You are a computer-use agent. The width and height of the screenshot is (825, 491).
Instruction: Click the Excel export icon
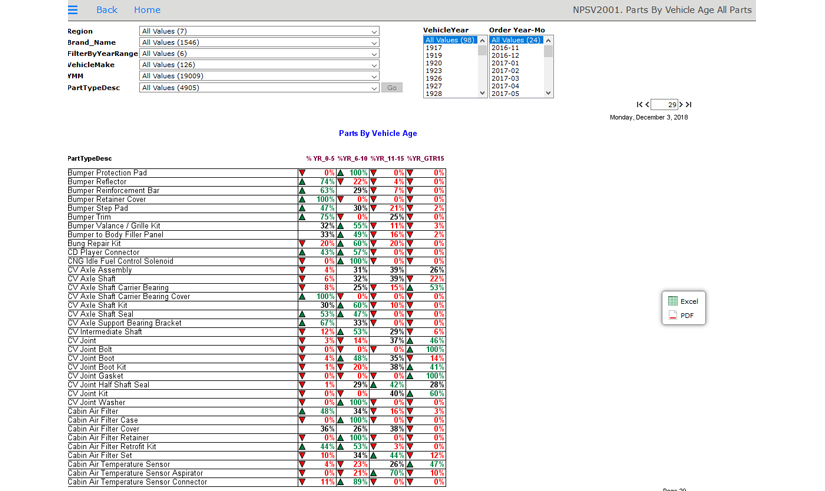[x=672, y=301]
